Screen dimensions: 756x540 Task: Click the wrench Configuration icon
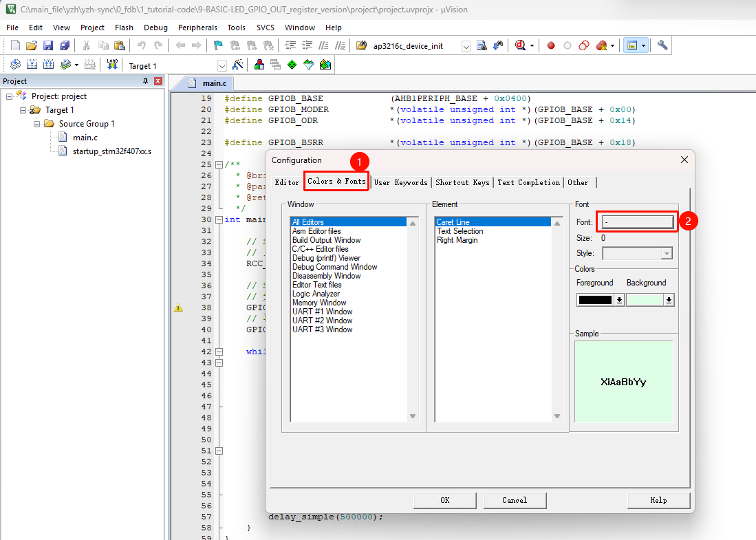coord(662,45)
